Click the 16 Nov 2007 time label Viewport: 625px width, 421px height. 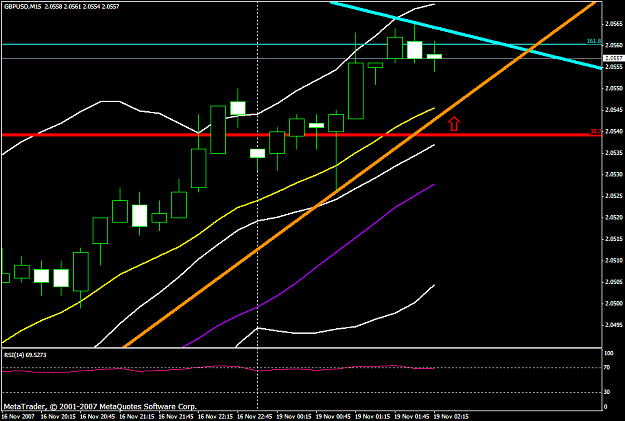[x=18, y=417]
